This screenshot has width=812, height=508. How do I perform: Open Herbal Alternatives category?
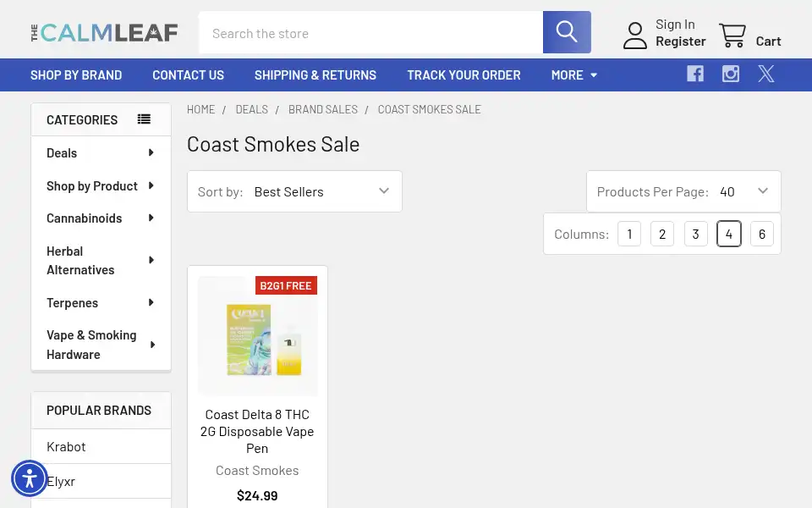[80, 261]
